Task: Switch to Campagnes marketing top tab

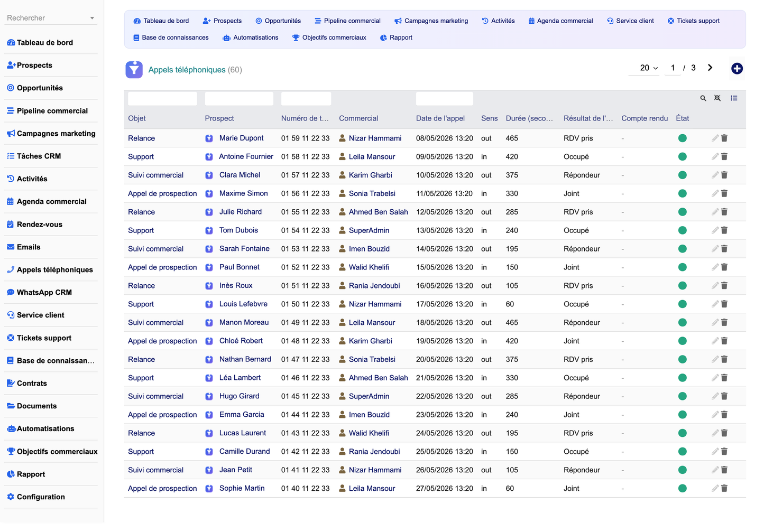Action: [431, 21]
